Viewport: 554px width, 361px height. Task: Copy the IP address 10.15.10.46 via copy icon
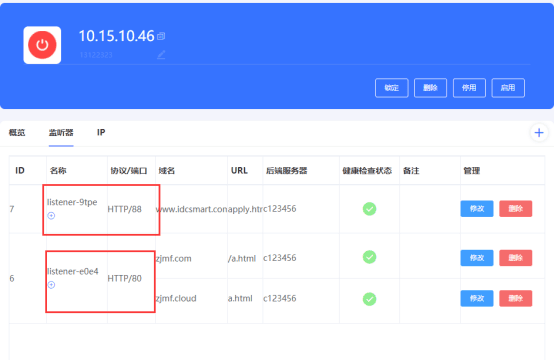(161, 36)
